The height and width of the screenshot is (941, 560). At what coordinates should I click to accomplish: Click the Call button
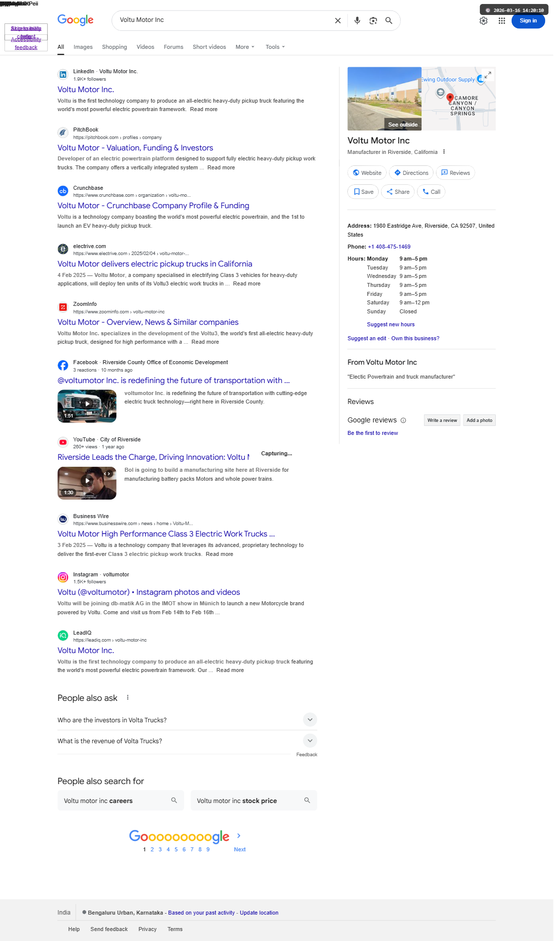(431, 192)
